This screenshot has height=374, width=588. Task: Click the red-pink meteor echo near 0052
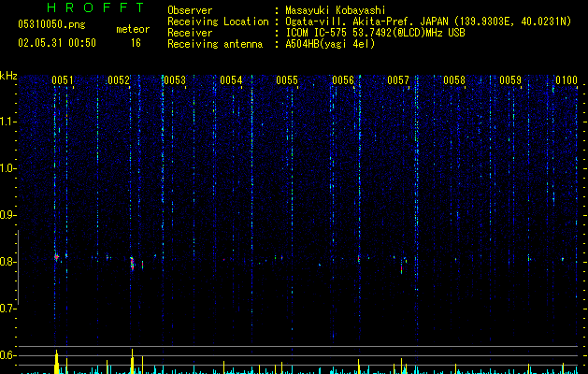(x=132, y=264)
